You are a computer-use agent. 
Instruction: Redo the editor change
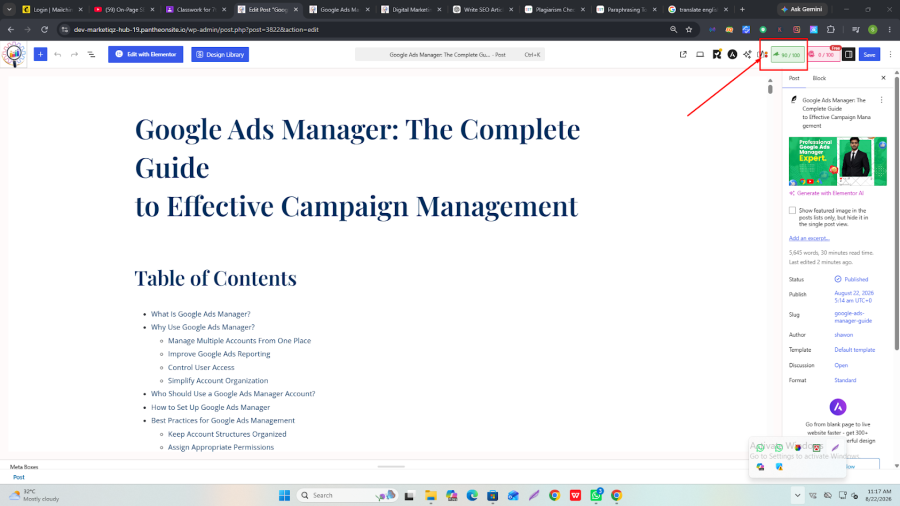(x=74, y=55)
